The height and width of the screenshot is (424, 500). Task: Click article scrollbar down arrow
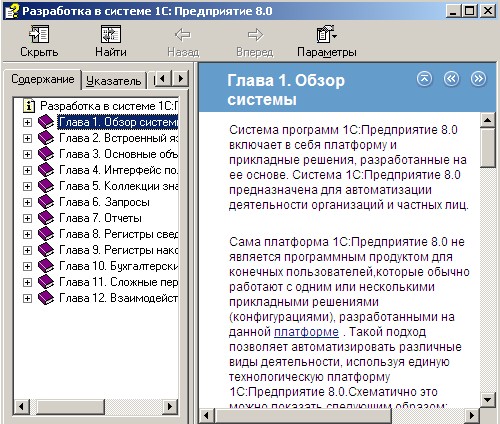click(488, 399)
